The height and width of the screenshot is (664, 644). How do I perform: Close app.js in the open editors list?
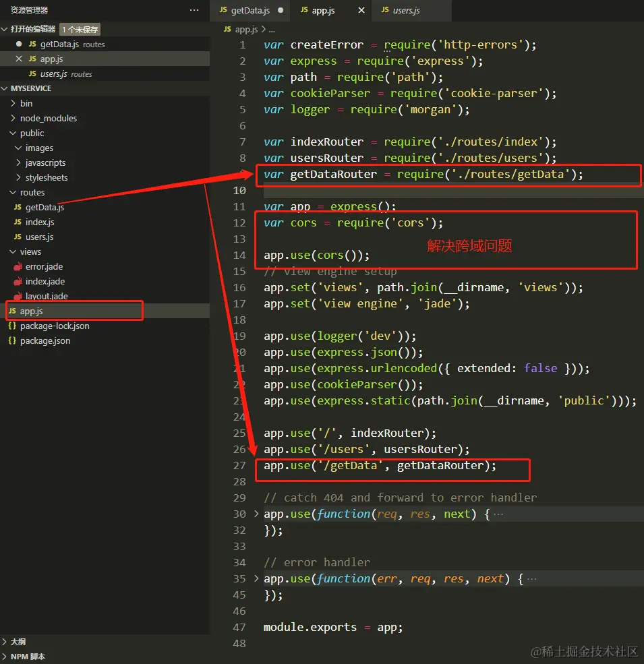(x=19, y=59)
